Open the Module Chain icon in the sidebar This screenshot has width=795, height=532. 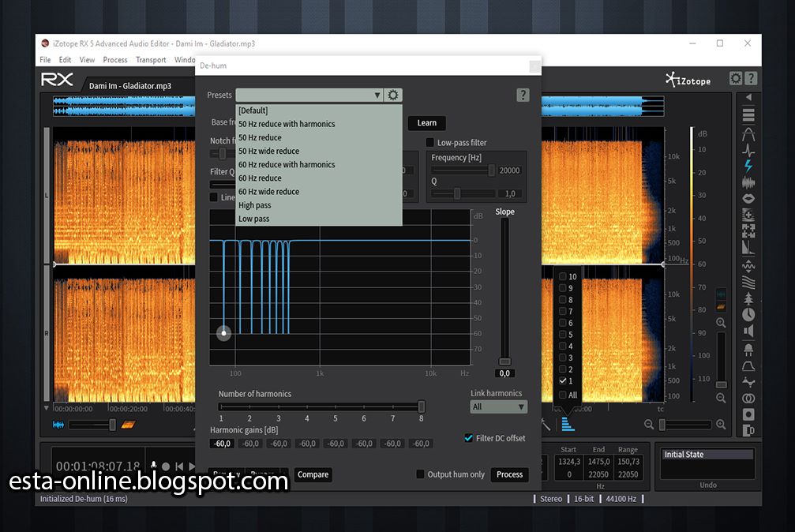(748, 114)
